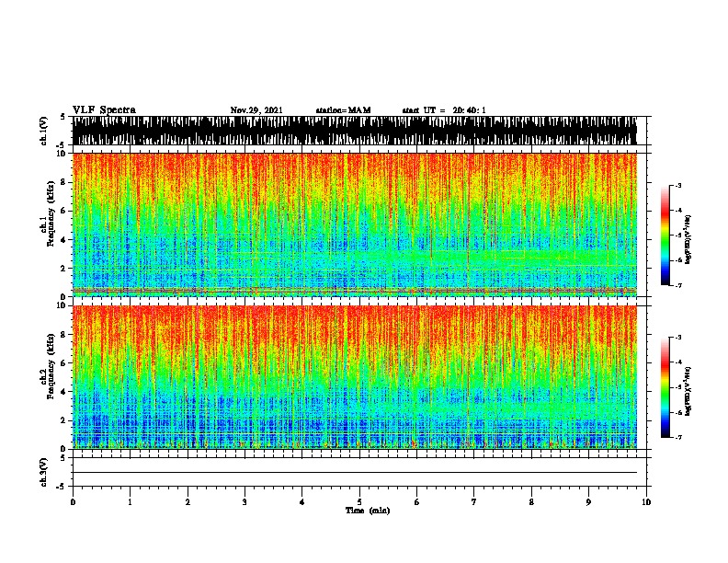
Task: Click the "4" kHz tick on ch.2 frequency axis
Action: point(64,392)
